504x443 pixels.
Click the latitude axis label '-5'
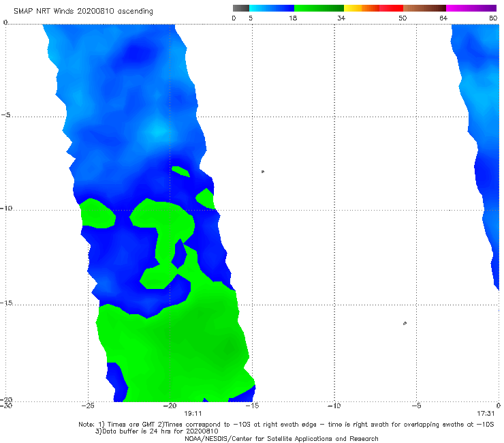coord(6,115)
